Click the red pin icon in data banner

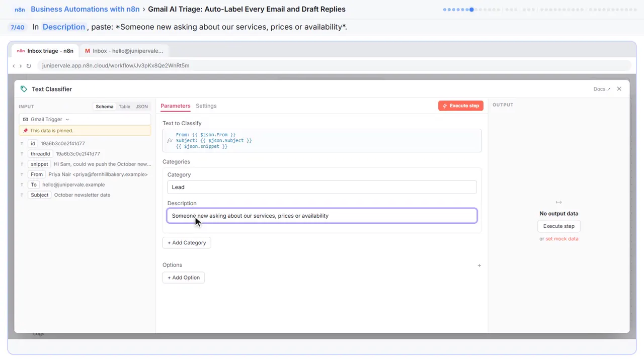coord(26,131)
